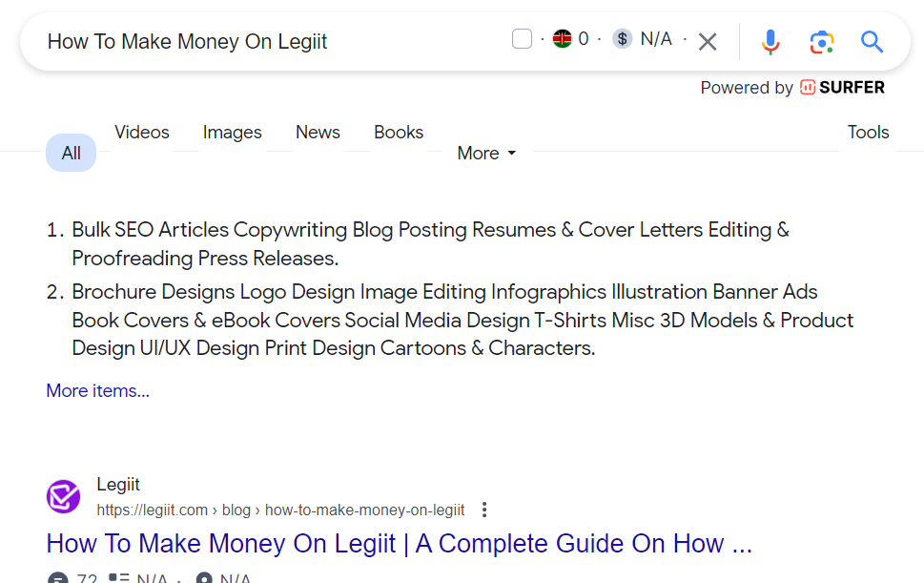The width and height of the screenshot is (924, 583).
Task: Open the Tools search options
Action: click(868, 133)
